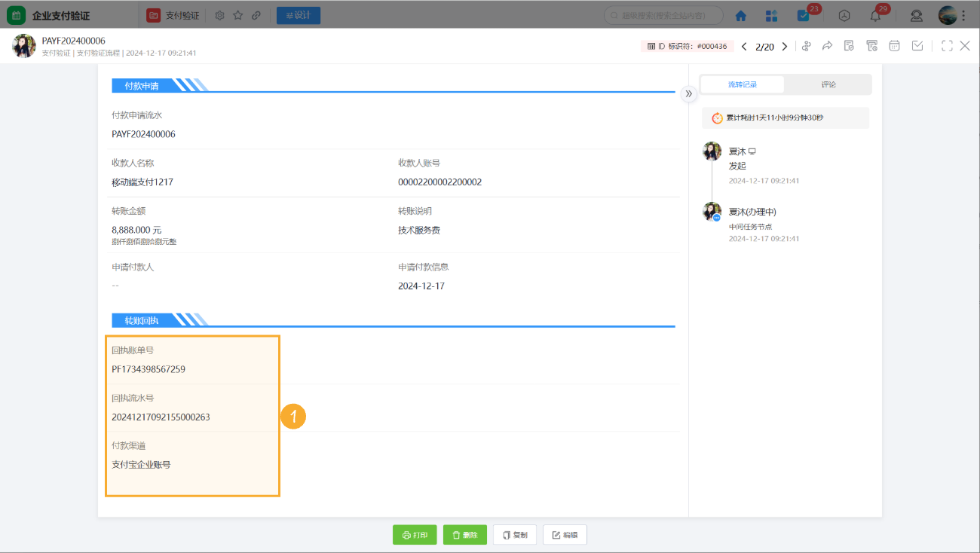Screen dimensions: 980x553
Task: Open the to-do tasks icon with 23 badge
Action: click(803, 15)
